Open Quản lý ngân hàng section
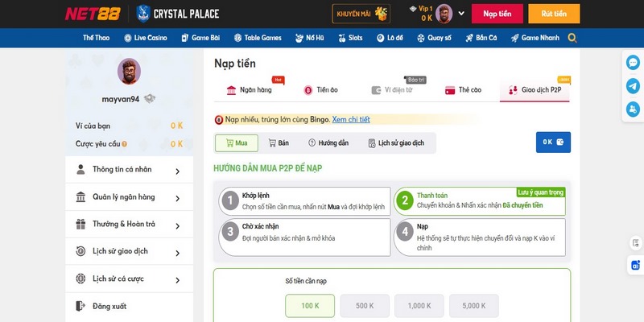644x322 pixels. 129,197
